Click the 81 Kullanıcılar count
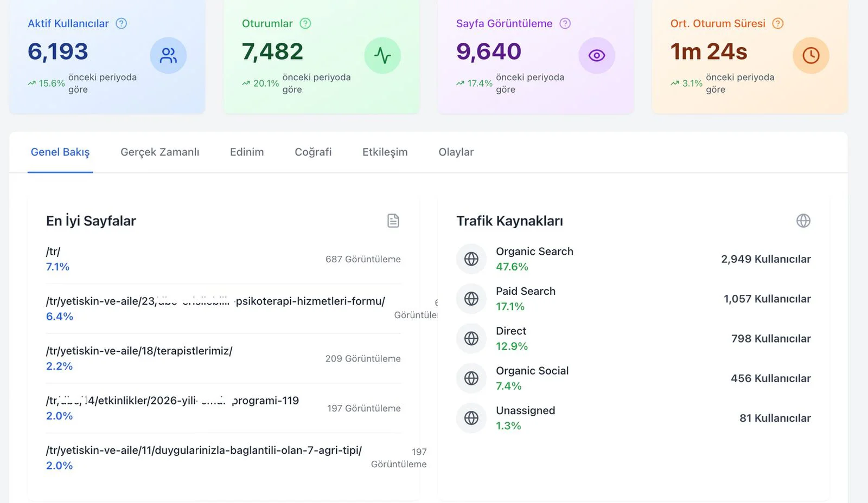 (775, 418)
